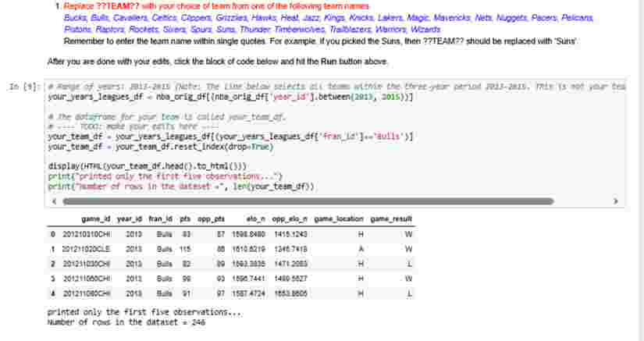Click the left scroll arrow of the code cell

(x=54, y=201)
